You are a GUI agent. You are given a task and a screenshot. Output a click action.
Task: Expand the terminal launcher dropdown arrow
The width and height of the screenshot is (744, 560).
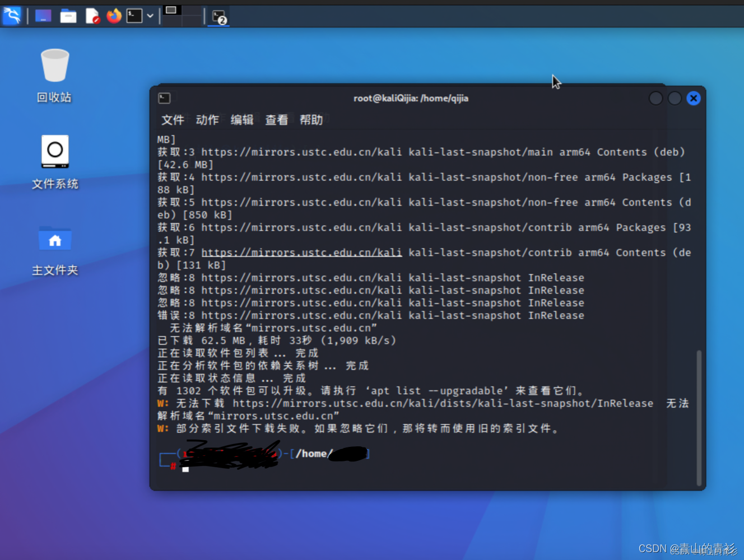[x=150, y=16]
